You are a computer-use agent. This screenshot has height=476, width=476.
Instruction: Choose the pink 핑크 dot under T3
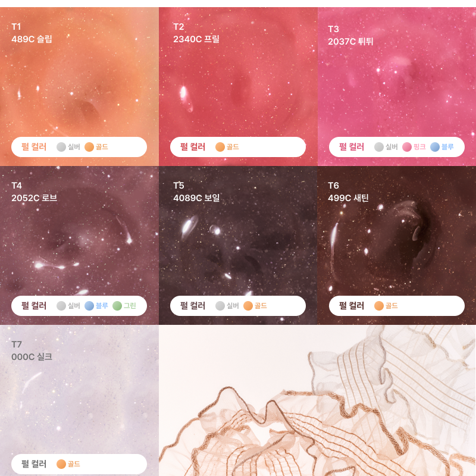click(407, 147)
